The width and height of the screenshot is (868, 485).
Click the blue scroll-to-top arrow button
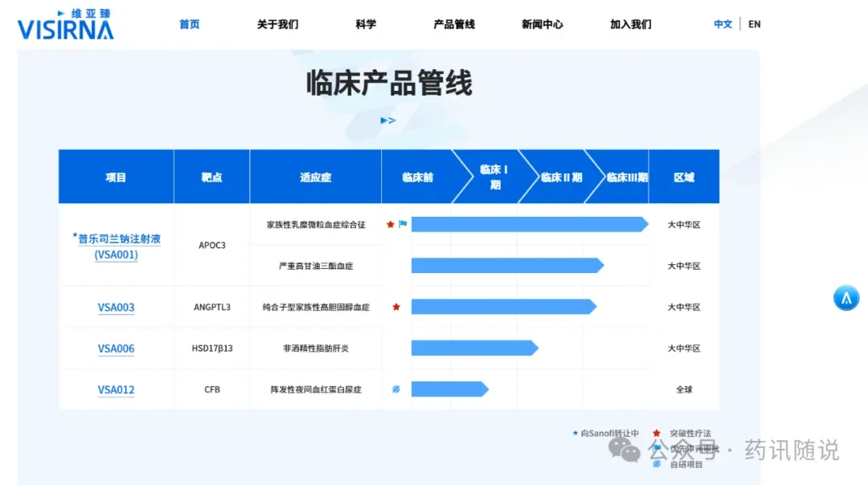tap(845, 298)
